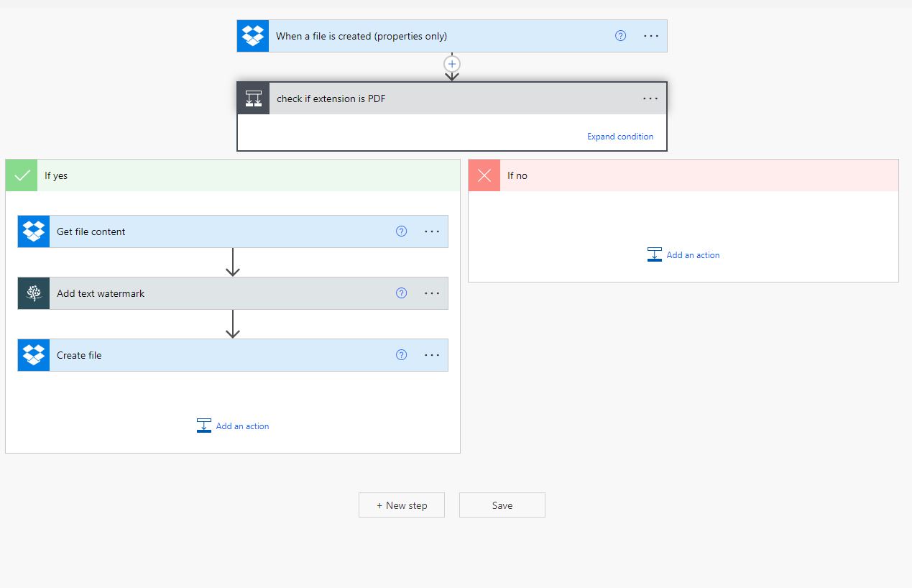Image resolution: width=912 pixels, height=588 pixels.
Task: Click the Add text watermark action icon
Action: tap(33, 293)
